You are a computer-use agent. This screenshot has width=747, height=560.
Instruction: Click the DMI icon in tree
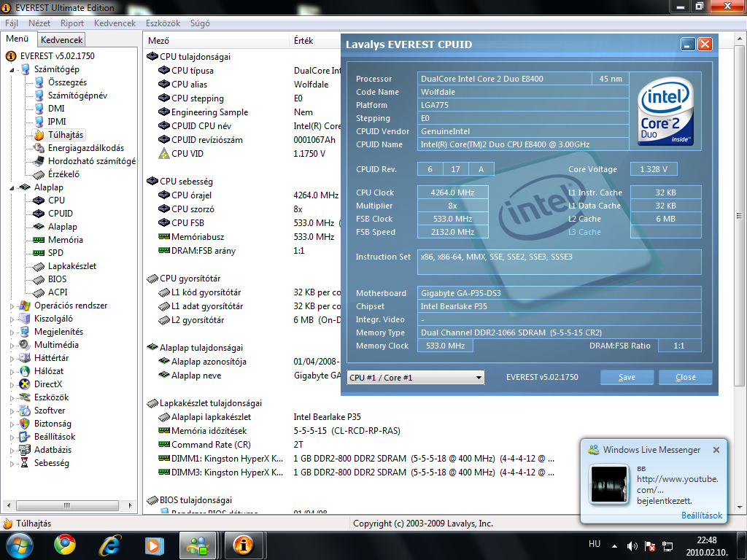[x=39, y=109]
